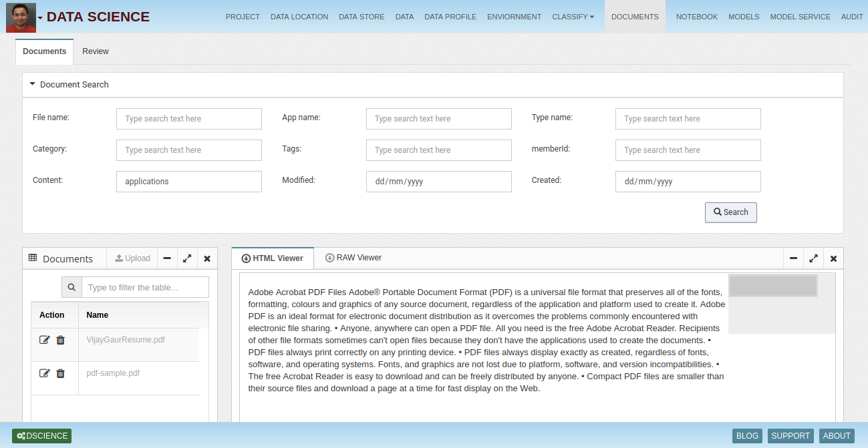Viewport: 868px width, 448px height.
Task: Minimize the viewer panel
Action: click(793, 258)
